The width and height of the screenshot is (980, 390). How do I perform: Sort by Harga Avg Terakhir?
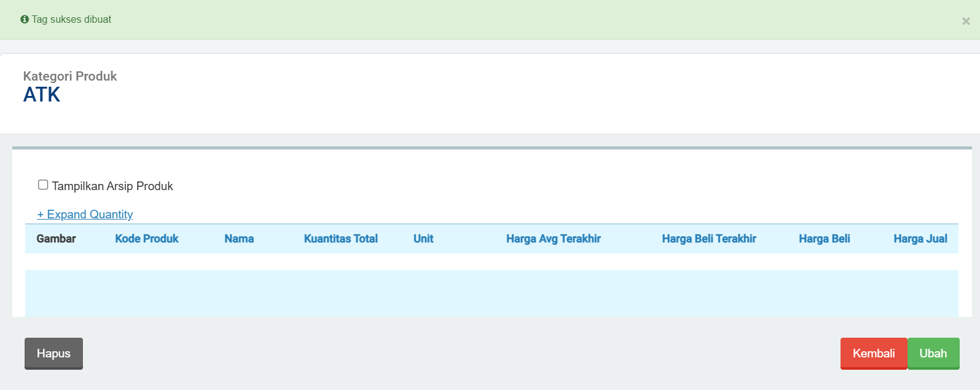(x=554, y=239)
